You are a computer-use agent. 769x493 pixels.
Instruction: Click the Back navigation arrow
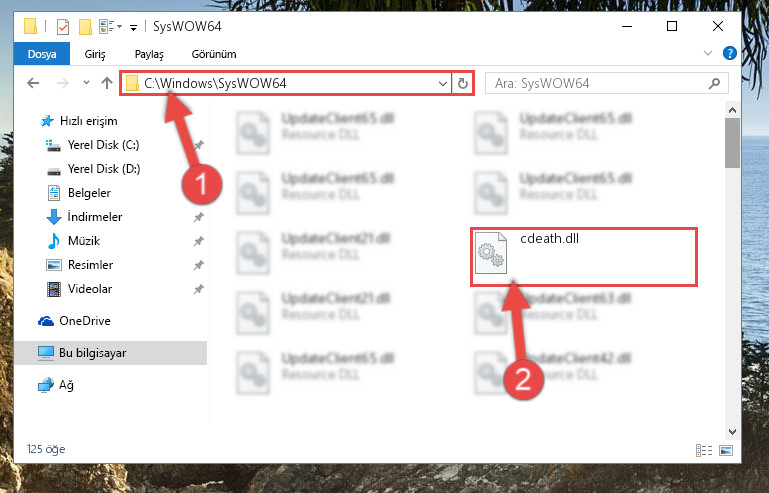(x=33, y=83)
